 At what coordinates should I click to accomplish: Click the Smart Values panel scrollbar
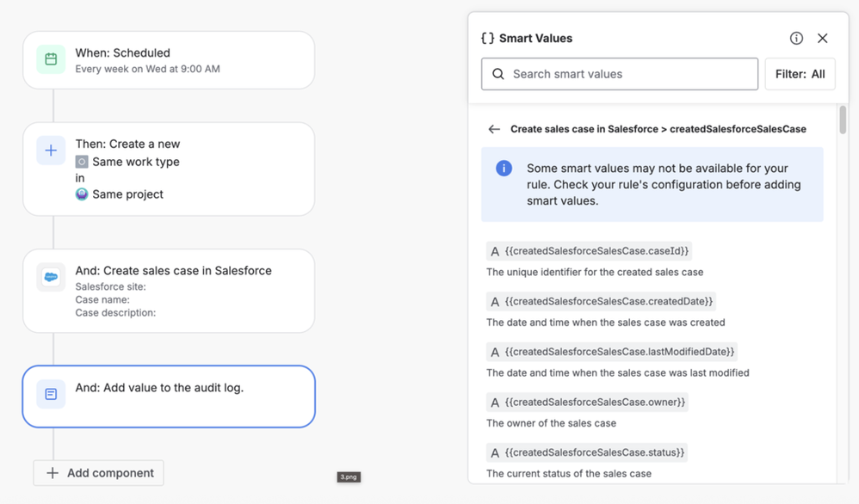(843, 120)
